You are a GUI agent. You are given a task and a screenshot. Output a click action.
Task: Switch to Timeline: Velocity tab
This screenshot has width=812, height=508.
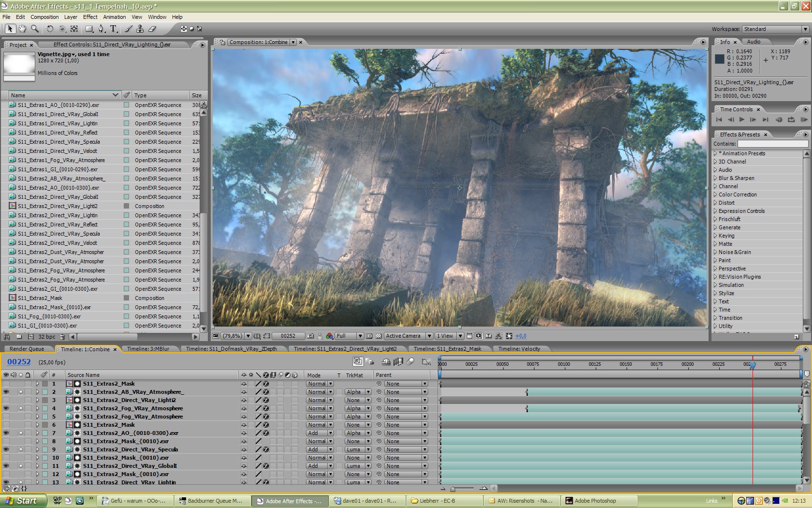519,349
